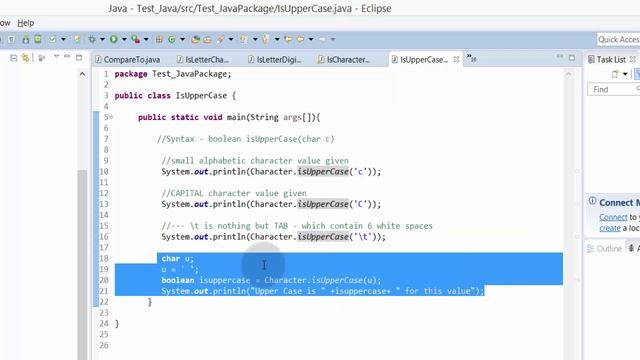Click the Task List view icon
The image size is (640, 360).
pos(591,60)
